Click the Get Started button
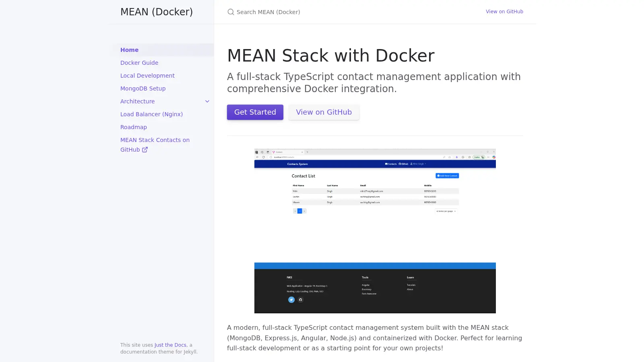Image resolution: width=644 pixels, height=362 pixels. pyautogui.click(x=255, y=112)
